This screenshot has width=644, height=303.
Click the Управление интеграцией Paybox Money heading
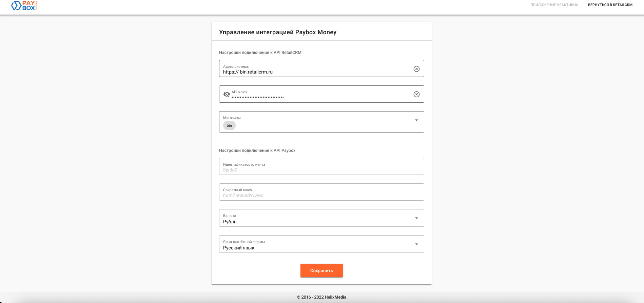point(278,32)
